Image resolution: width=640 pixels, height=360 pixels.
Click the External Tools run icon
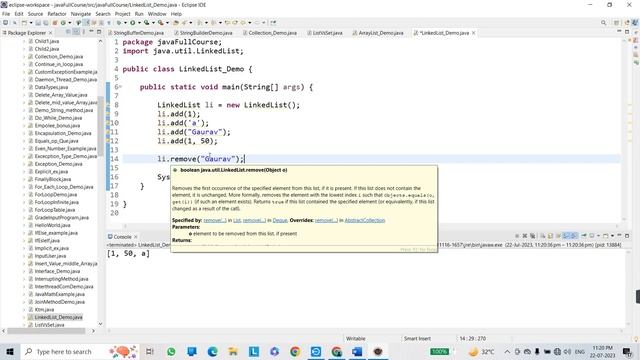click(160, 23)
